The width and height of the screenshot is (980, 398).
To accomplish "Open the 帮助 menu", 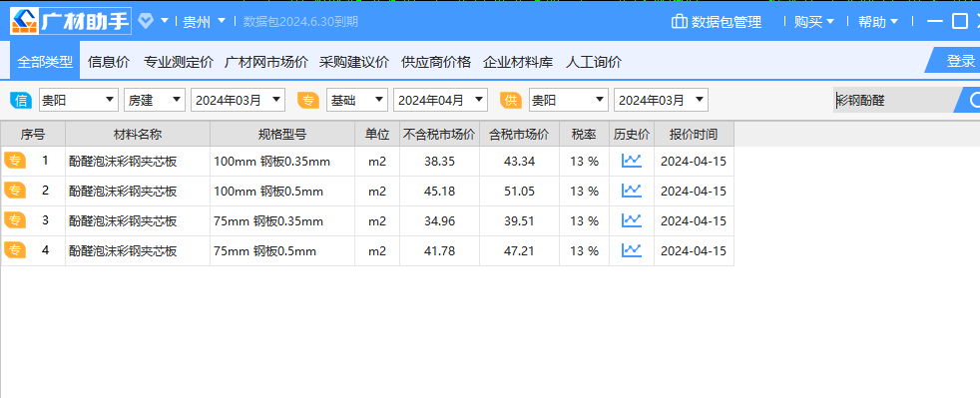I will [877, 22].
